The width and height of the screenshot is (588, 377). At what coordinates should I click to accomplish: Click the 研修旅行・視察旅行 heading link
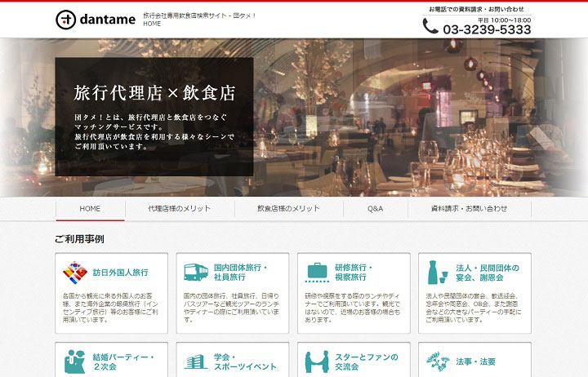pyautogui.click(x=354, y=273)
